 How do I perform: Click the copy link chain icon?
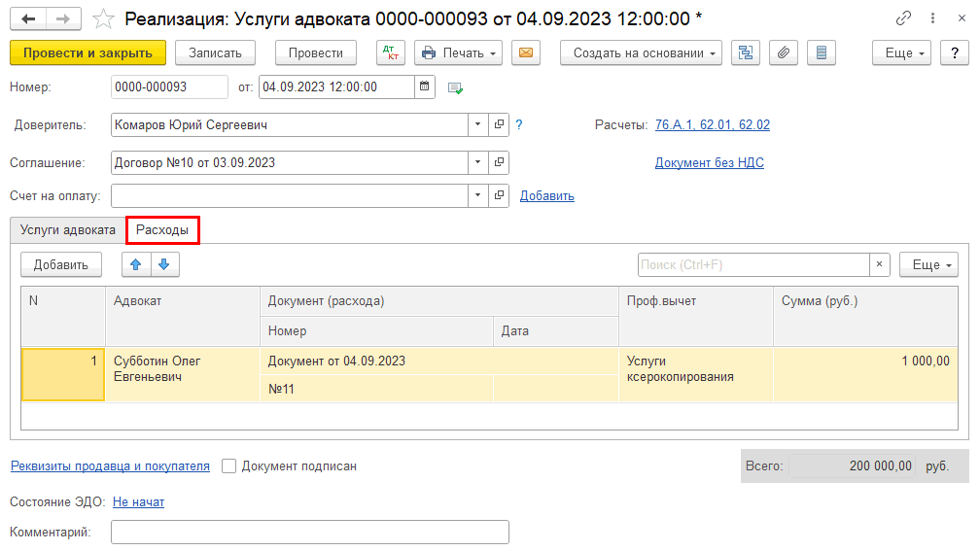[x=904, y=18]
